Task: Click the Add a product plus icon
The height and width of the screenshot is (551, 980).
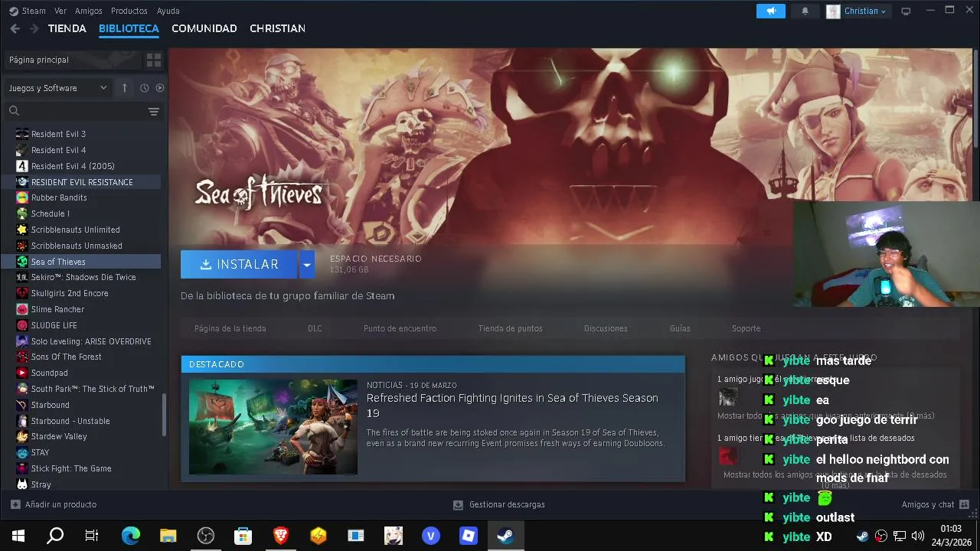Action: pos(15,504)
